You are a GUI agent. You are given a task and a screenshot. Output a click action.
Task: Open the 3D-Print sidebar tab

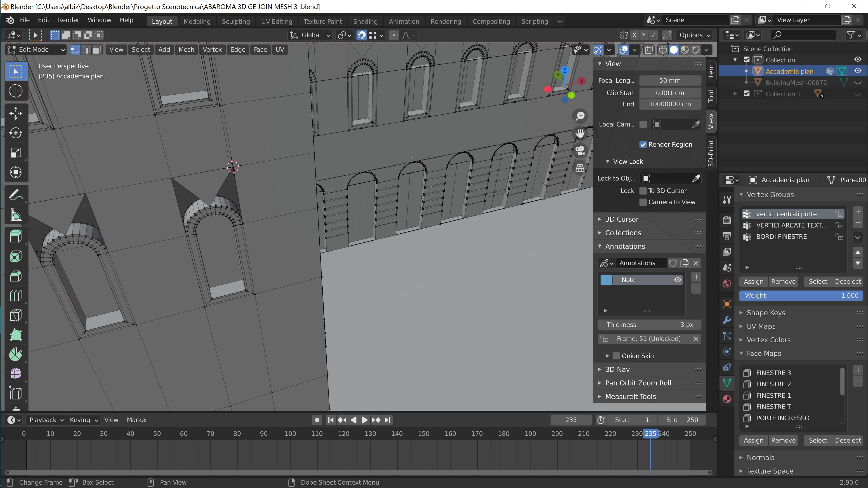pos(711,153)
